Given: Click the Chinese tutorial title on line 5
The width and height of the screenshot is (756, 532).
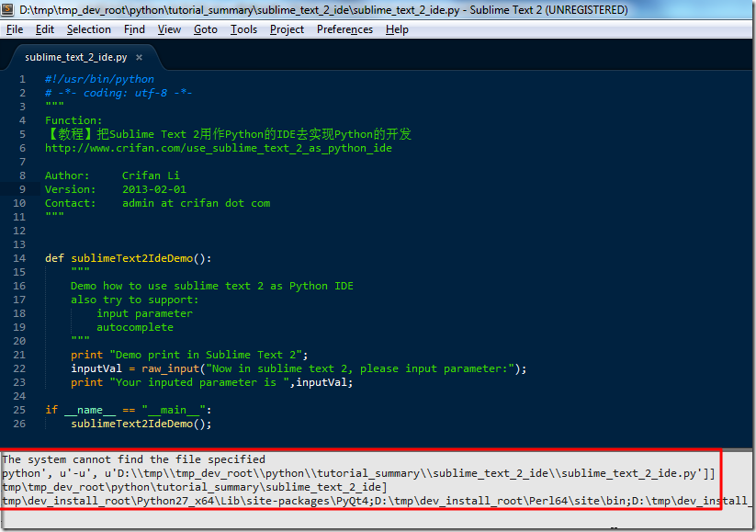Looking at the screenshot, I should point(228,134).
